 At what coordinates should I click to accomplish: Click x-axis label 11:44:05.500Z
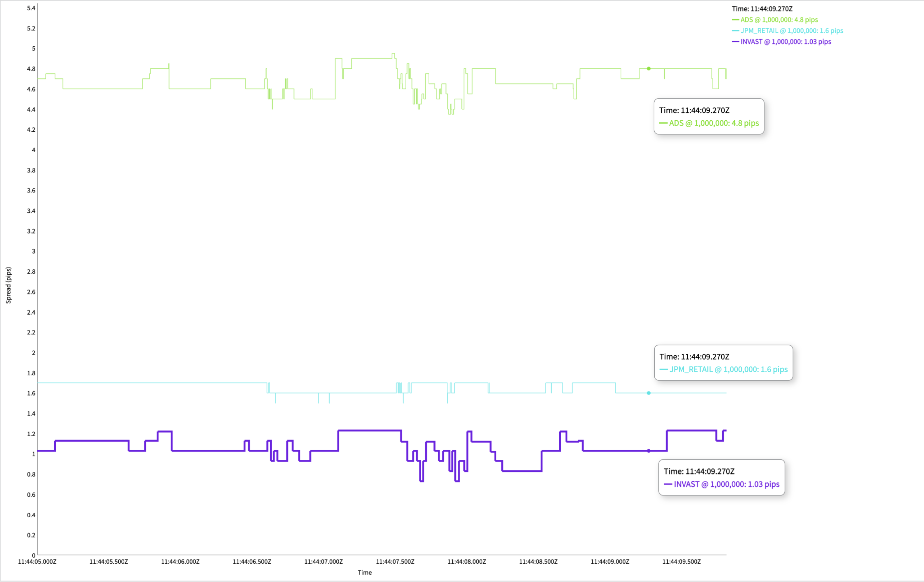click(109, 562)
